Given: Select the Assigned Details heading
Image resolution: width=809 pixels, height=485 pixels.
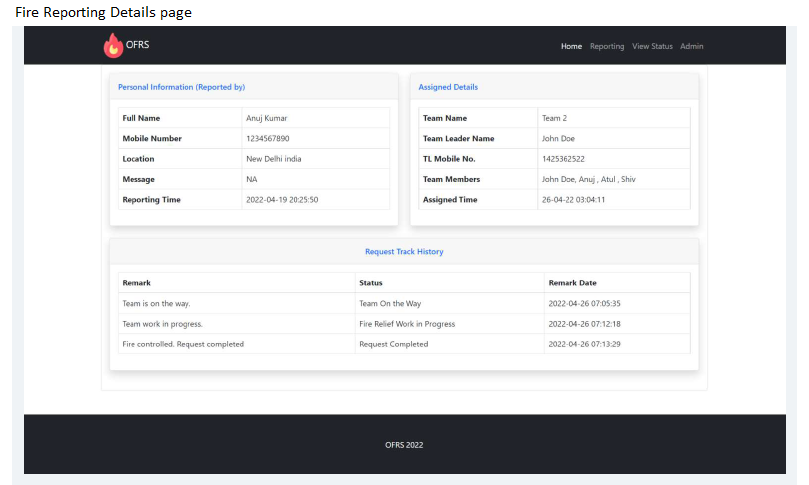Looking at the screenshot, I should coord(448,87).
